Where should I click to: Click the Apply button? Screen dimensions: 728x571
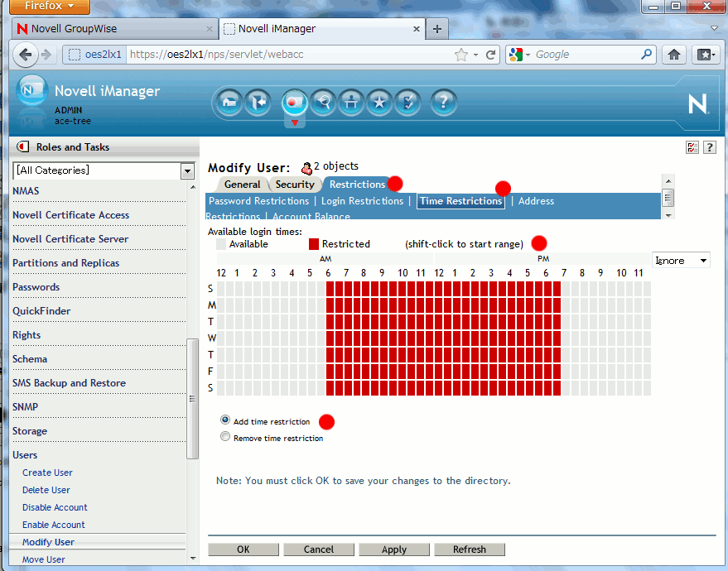[x=394, y=549]
